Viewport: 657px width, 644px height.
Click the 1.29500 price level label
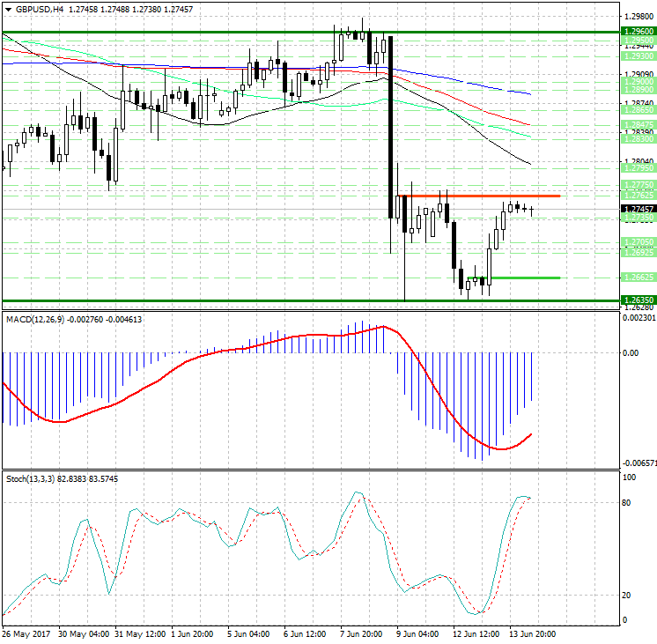pyautogui.click(x=639, y=41)
